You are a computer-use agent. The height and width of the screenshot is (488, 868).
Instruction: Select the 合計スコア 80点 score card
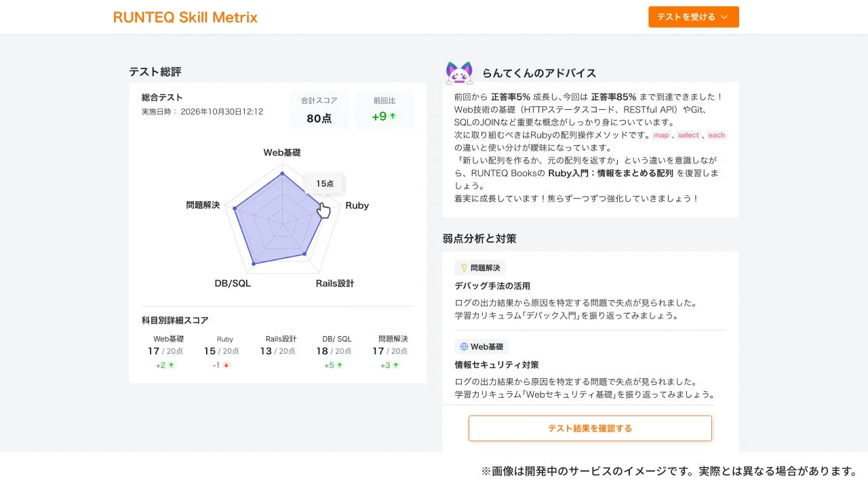(319, 108)
